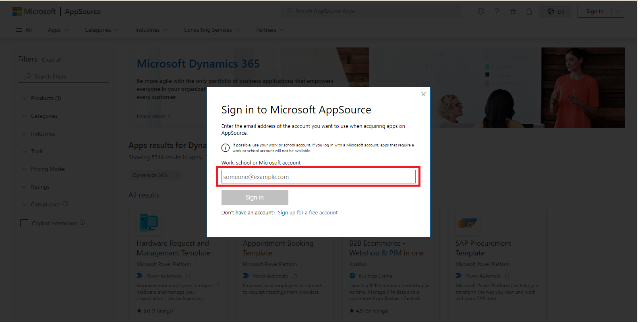This screenshot has height=323, width=644.
Task: Expand the arrow beside the Sign in header button
Action: click(618, 11)
